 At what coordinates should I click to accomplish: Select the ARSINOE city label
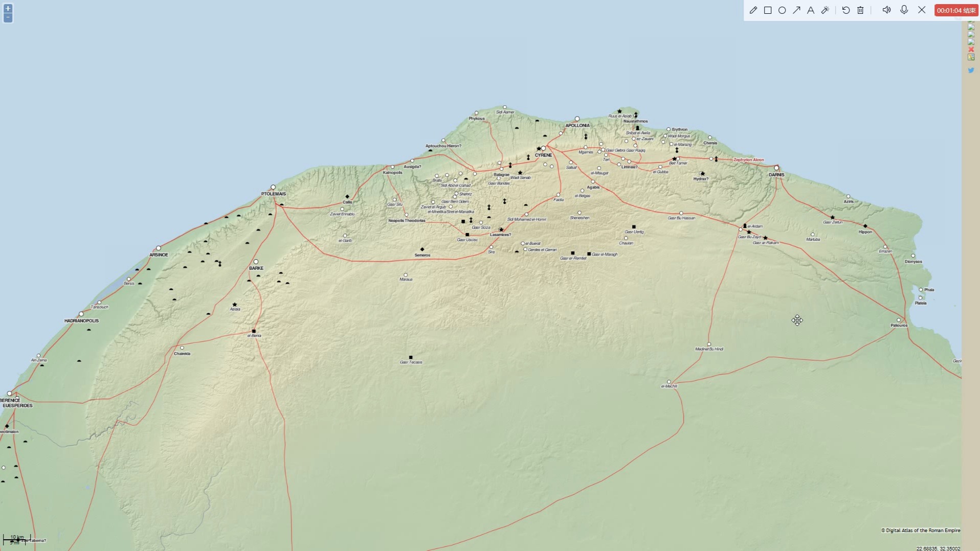click(x=159, y=255)
